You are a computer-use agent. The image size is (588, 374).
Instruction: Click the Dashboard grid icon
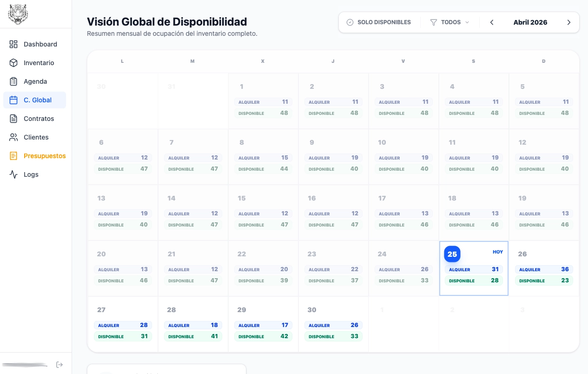click(13, 44)
